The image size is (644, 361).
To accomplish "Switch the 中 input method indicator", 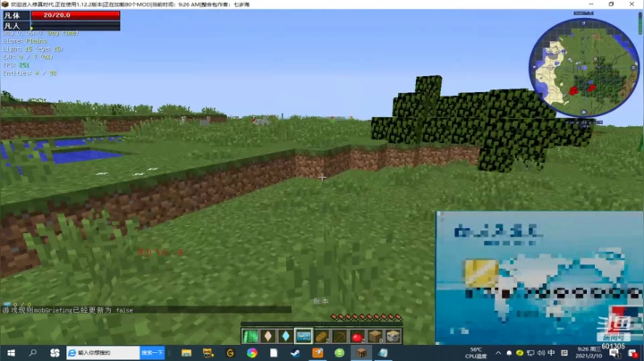I will click(x=551, y=353).
